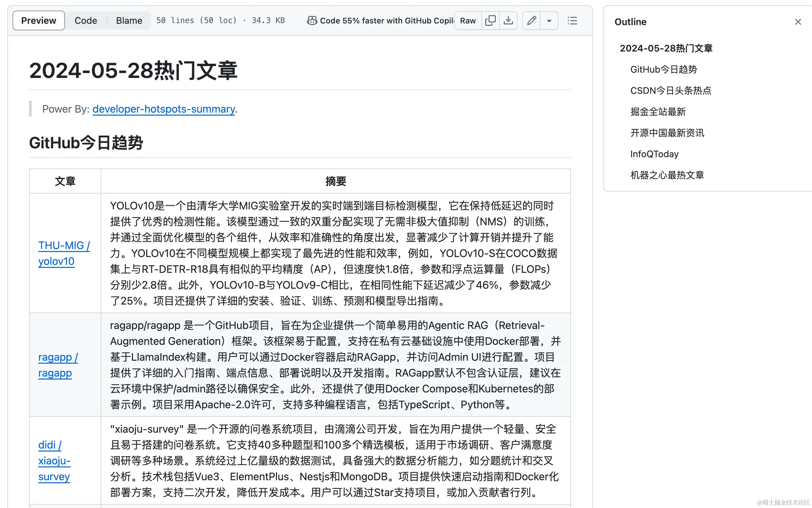Jump to CSDN今日头条热点 in outline
The image size is (812, 508).
[671, 91]
